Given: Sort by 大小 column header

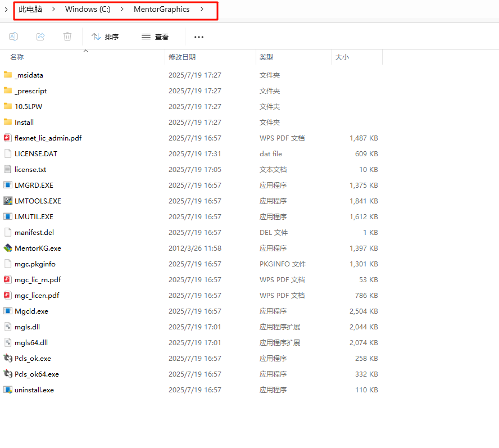Looking at the screenshot, I should click(x=342, y=57).
